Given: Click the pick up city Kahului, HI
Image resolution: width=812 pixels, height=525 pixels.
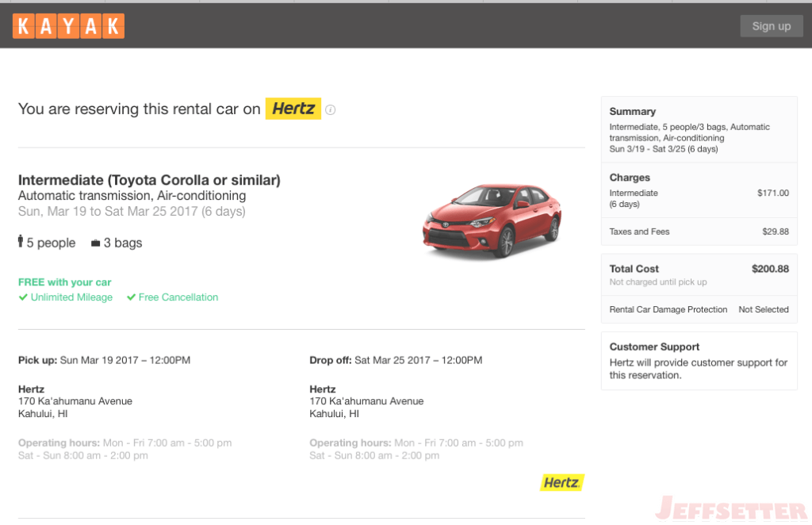Looking at the screenshot, I should point(43,414).
